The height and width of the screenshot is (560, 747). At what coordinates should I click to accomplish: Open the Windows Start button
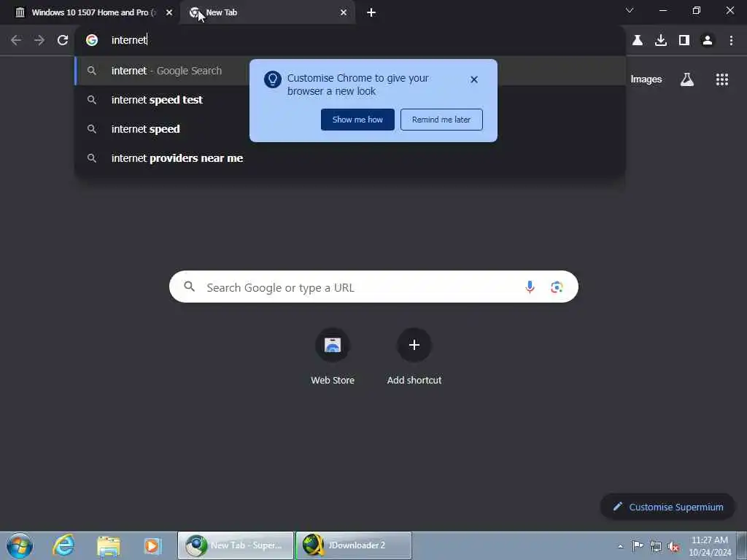pos(20,545)
